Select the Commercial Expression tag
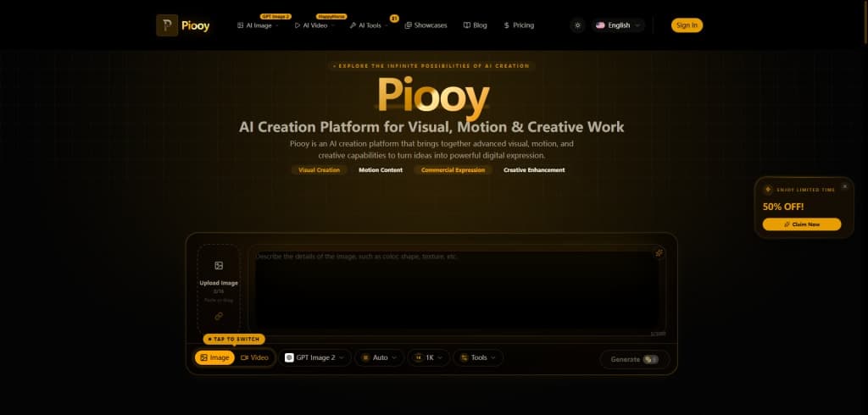868x415 pixels. pyautogui.click(x=453, y=170)
